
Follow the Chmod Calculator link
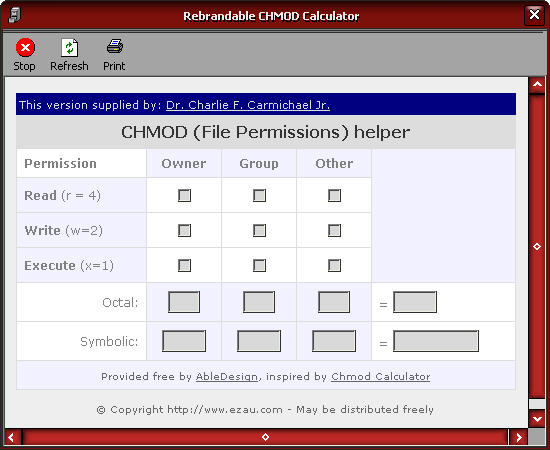pos(381,377)
